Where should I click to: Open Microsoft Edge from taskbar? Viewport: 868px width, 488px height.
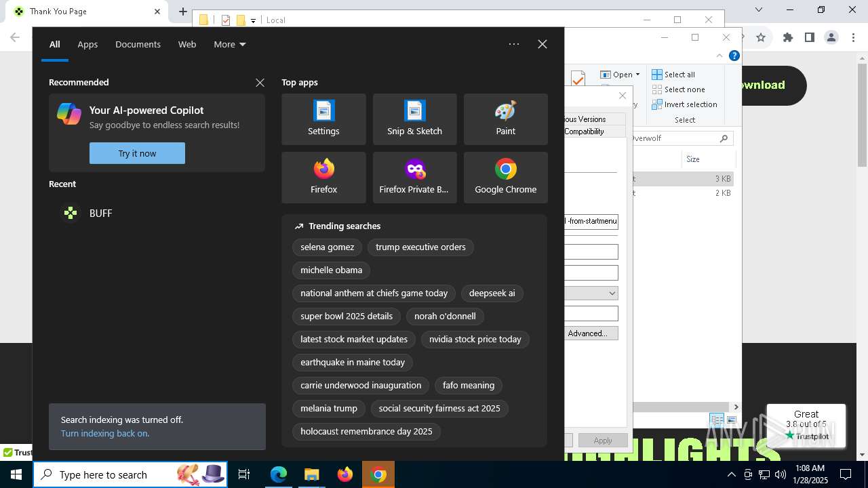(279, 474)
